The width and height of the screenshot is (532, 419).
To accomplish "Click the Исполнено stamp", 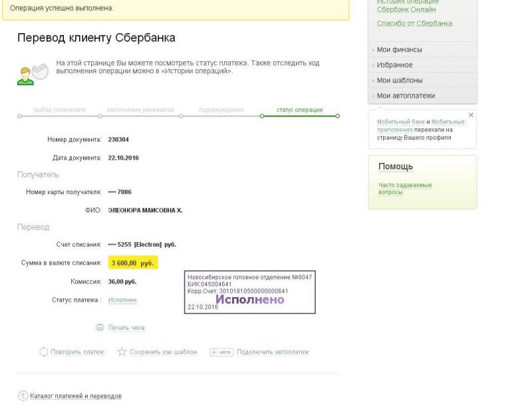I will tap(250, 292).
